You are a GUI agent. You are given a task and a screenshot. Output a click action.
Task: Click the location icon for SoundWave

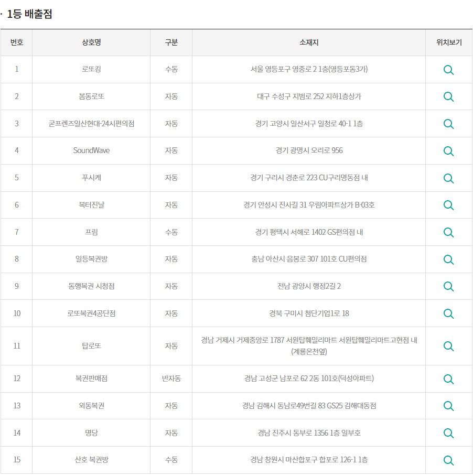coord(448,151)
